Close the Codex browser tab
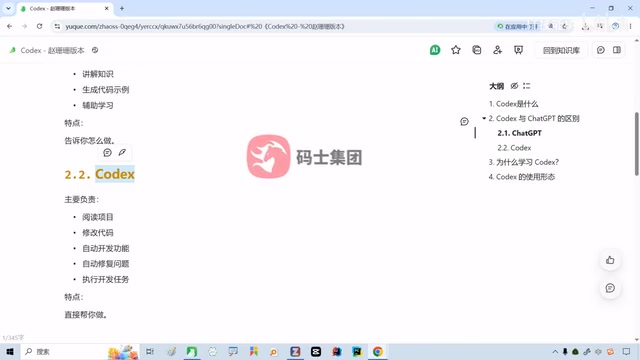The height and width of the screenshot is (360, 640). 107,8
